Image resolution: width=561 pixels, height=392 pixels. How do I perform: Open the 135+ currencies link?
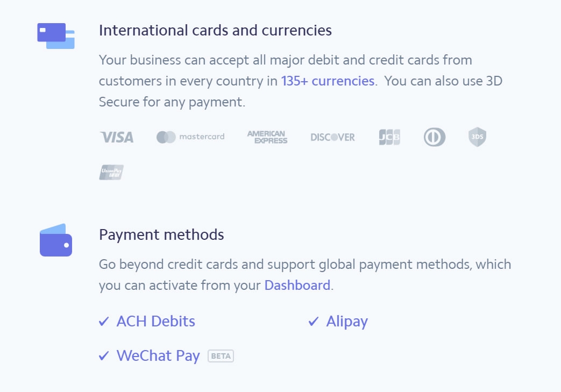click(x=328, y=81)
